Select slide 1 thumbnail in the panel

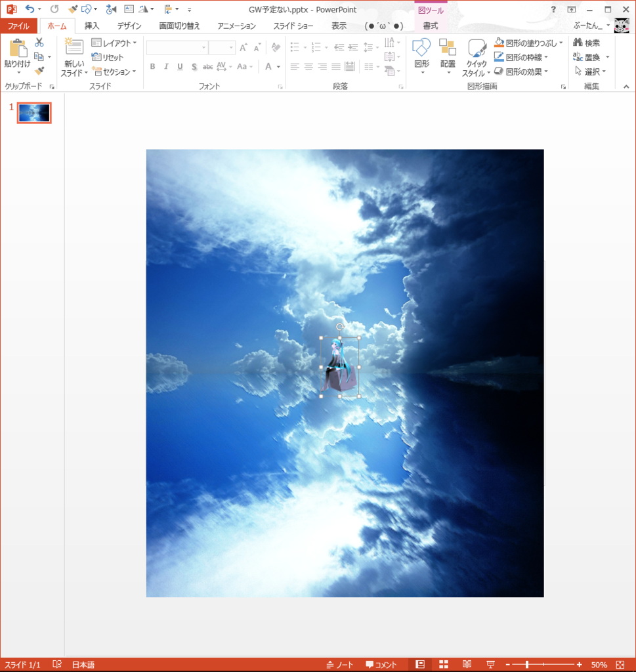click(x=34, y=113)
